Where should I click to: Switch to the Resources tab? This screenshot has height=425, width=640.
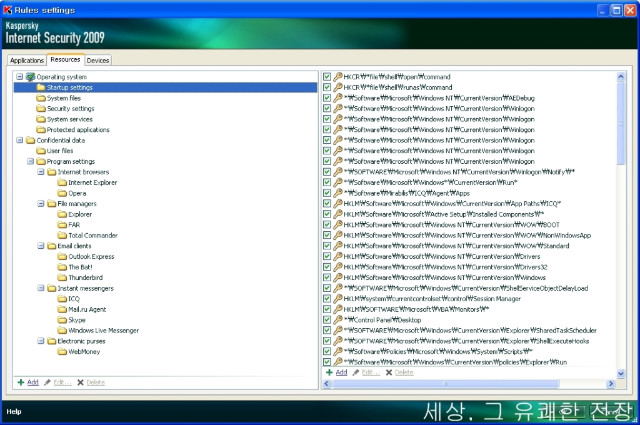pos(65,60)
